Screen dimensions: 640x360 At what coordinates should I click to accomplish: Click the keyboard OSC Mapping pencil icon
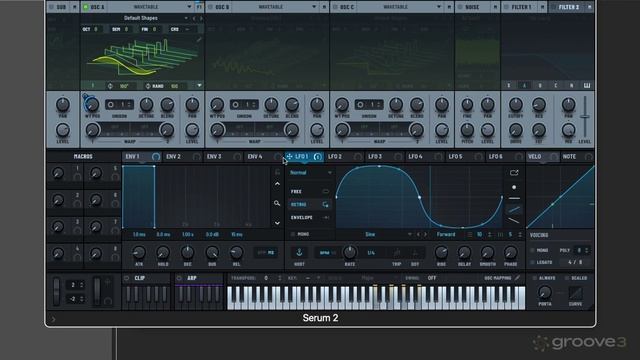coord(518,278)
